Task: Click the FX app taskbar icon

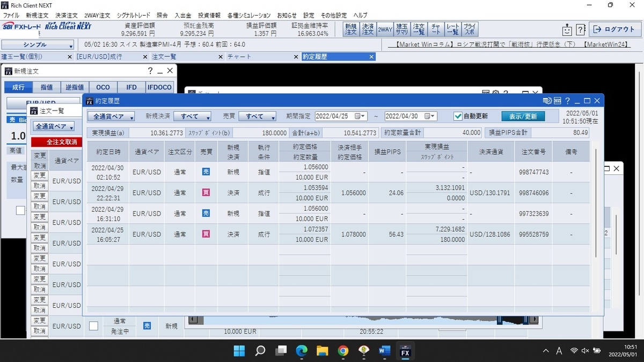Action: 406,351
